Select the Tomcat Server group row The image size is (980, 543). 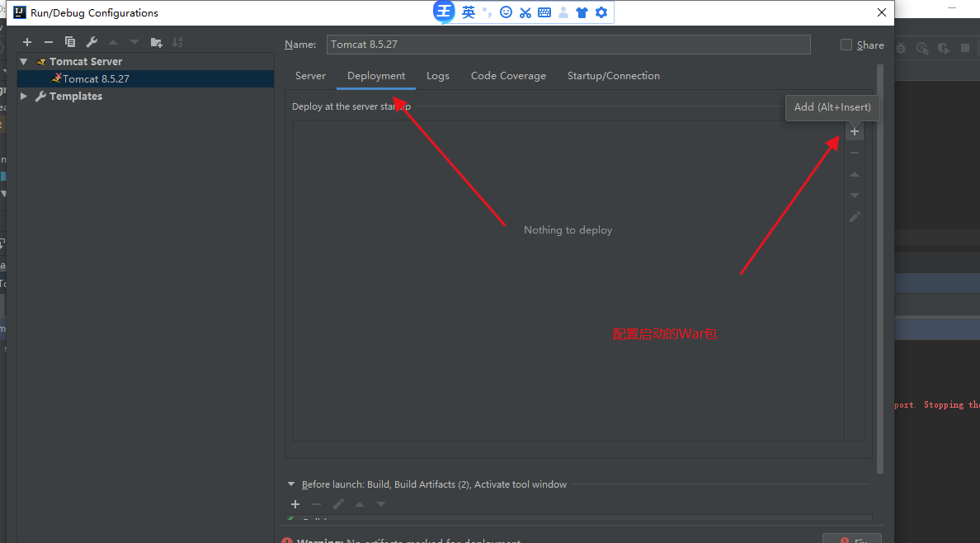click(x=145, y=61)
